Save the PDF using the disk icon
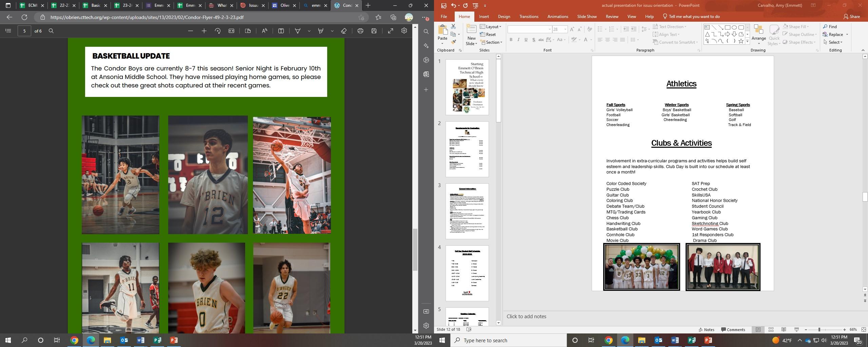Viewport: 868px width, 347px height. [x=374, y=31]
